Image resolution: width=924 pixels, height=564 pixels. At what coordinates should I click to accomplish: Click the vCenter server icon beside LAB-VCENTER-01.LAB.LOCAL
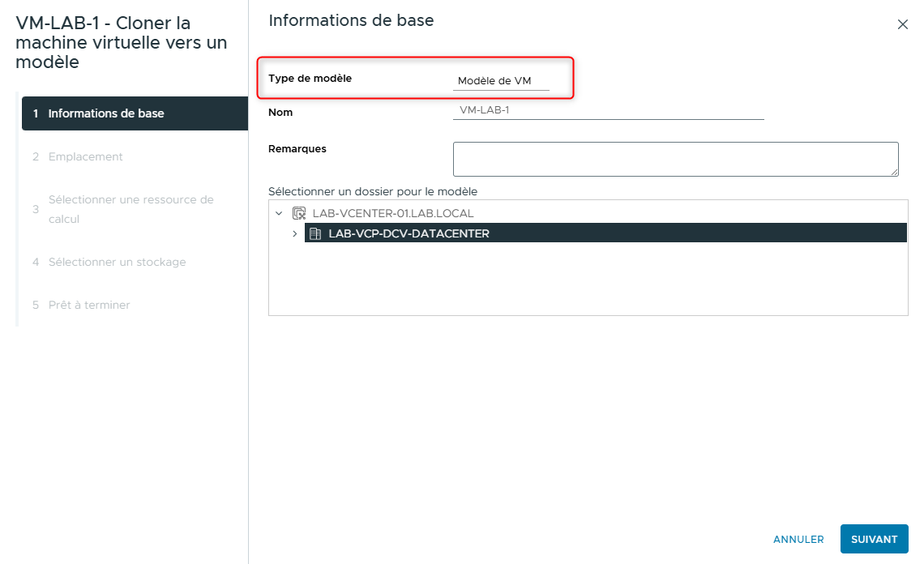pyautogui.click(x=298, y=212)
